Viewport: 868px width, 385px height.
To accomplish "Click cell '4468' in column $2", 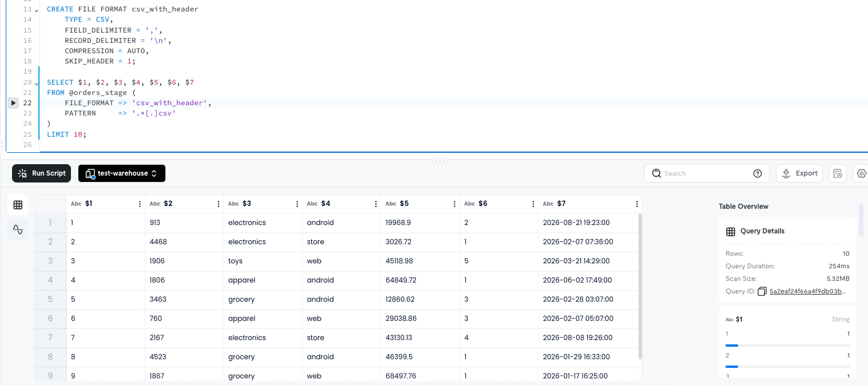I will pos(184,242).
